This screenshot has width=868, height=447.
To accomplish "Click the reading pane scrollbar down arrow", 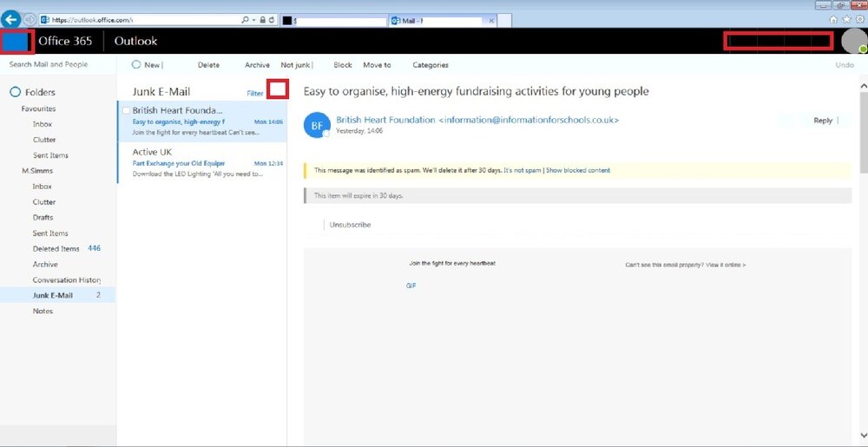I will pyautogui.click(x=863, y=436).
